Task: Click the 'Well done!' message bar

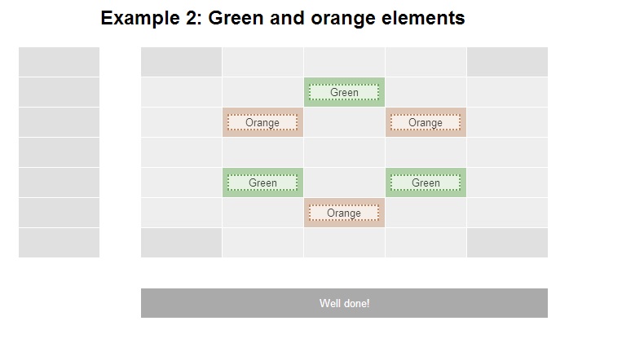Action: point(344,303)
